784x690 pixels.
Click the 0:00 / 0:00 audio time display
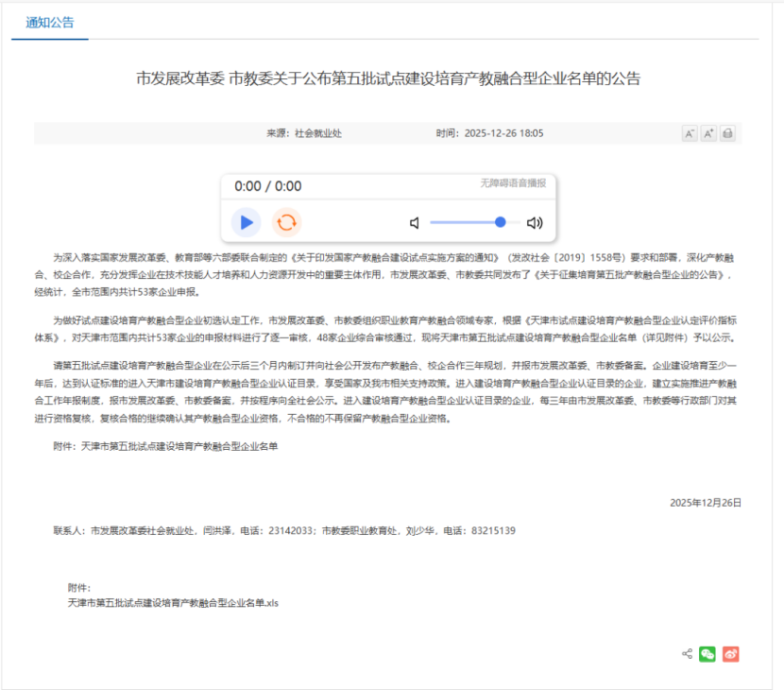[x=268, y=186]
